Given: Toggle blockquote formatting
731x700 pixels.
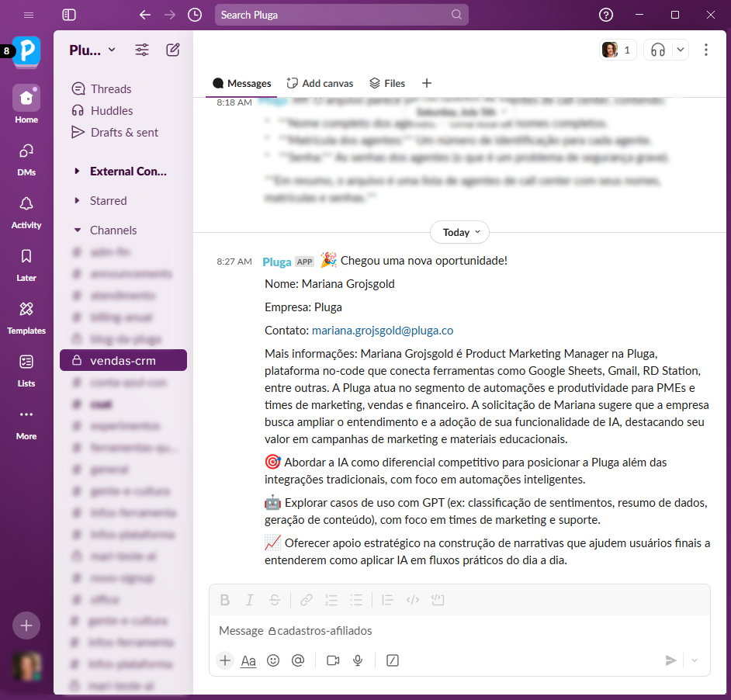Looking at the screenshot, I should 388,600.
